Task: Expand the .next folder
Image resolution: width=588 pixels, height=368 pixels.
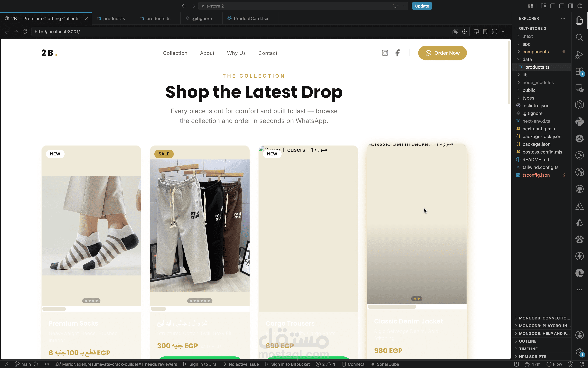Action: 542,36
